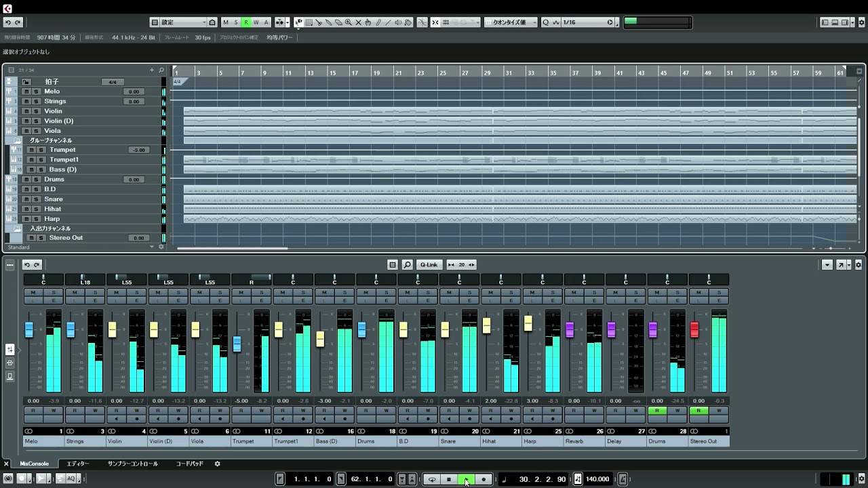
Task: Toggle snap icon in top toolbar
Action: (435, 22)
